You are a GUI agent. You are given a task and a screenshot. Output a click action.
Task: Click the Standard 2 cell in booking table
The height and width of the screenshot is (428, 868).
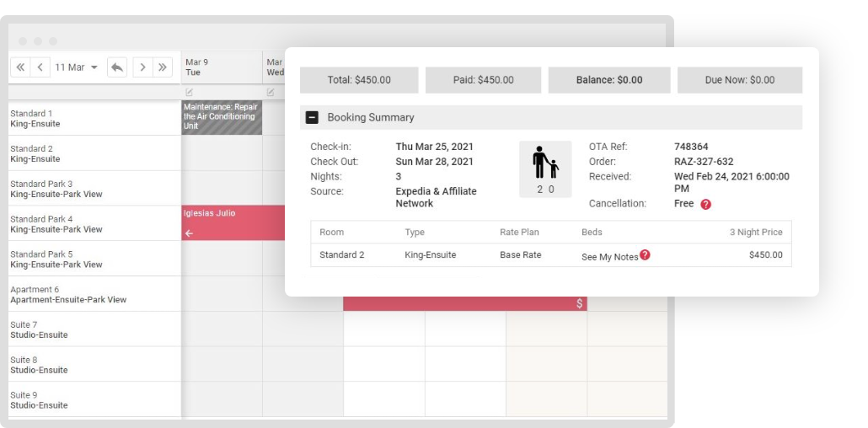click(x=341, y=254)
